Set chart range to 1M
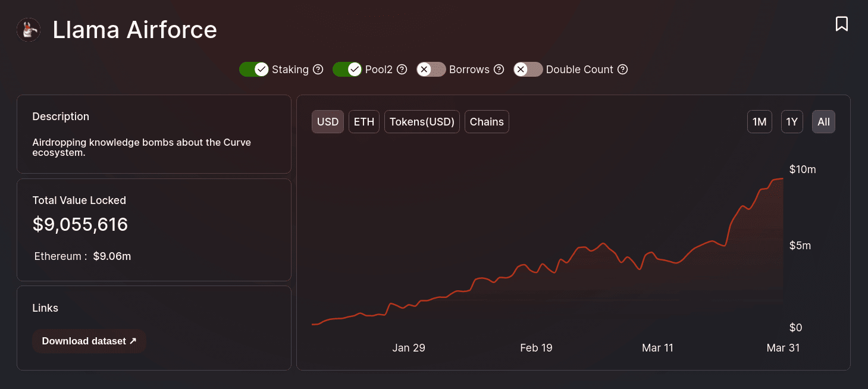 (x=759, y=122)
